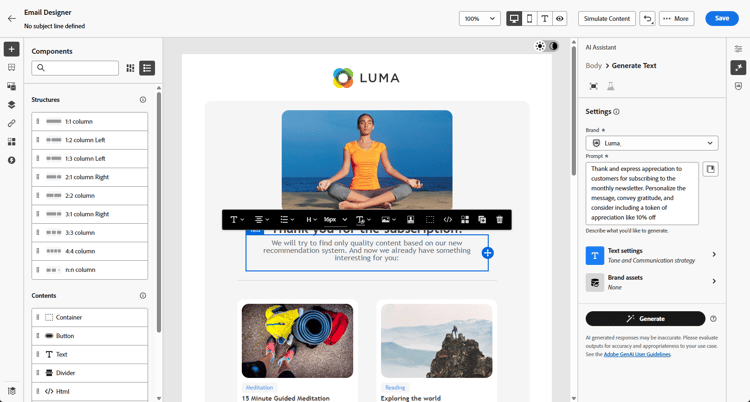Click the Body breadcrumb
This screenshot has height=402, width=750.
coord(594,66)
